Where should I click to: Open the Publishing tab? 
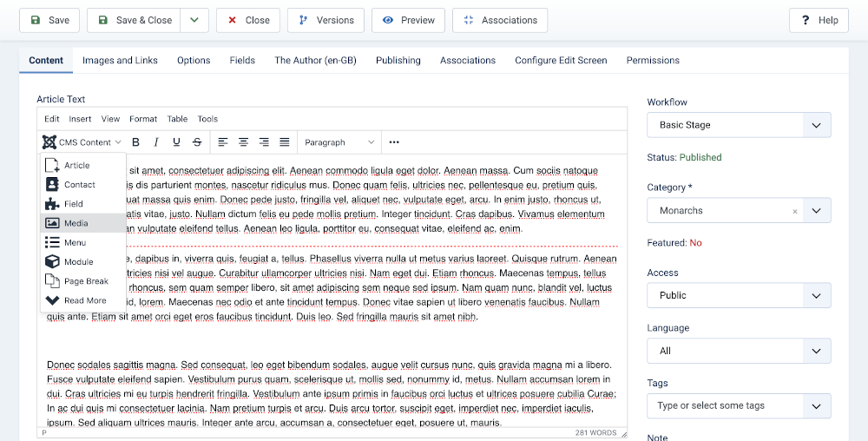(398, 61)
